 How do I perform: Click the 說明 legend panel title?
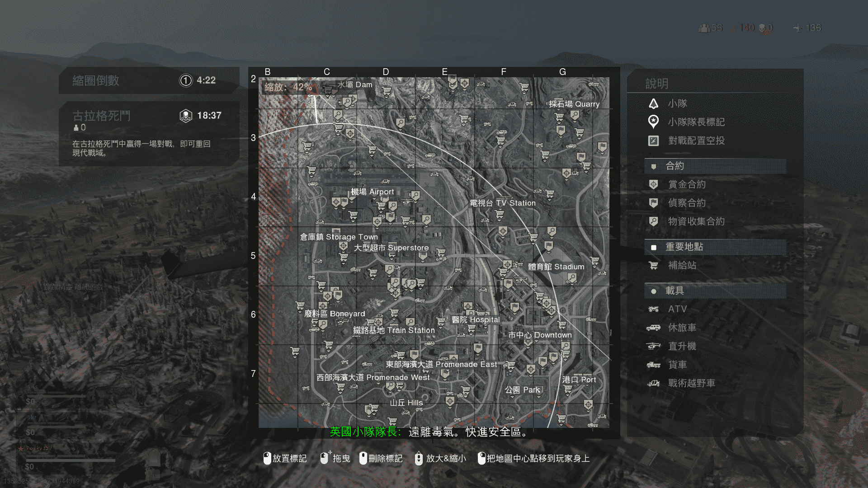point(656,84)
